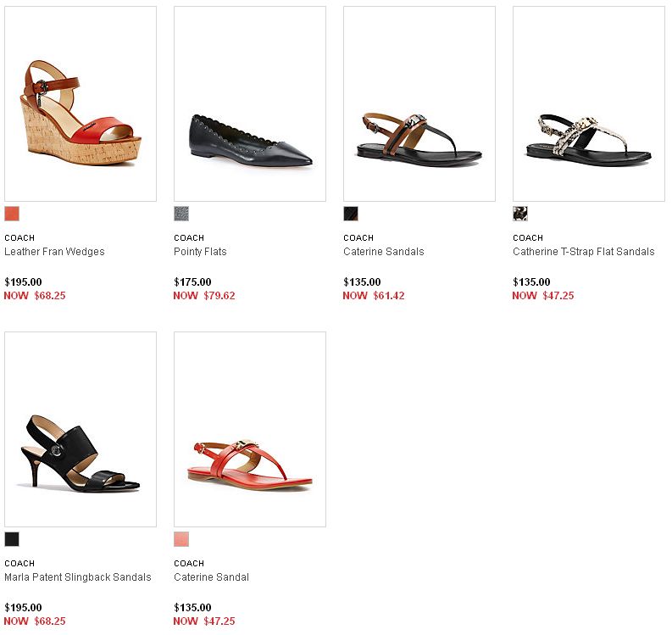Screen dimensions: 672x635
Task: View the snakeskin T-Strap Flat Sandals image
Action: 589,103
